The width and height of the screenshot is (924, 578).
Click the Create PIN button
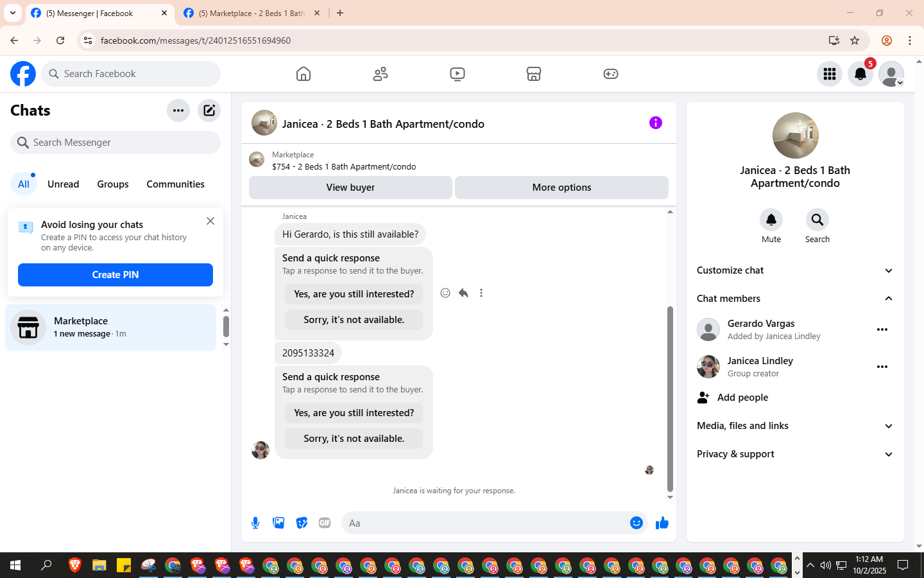point(116,275)
